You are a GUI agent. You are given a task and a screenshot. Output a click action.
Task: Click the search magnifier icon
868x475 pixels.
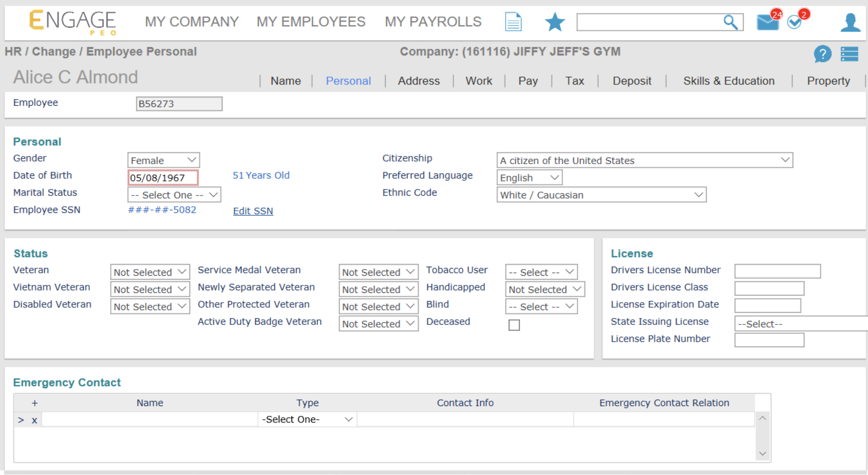730,22
